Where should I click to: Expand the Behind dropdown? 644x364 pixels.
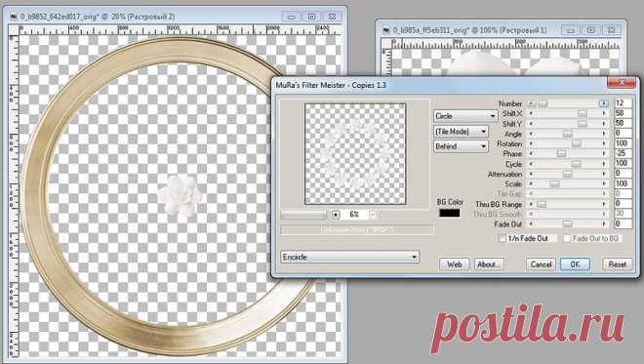(x=461, y=146)
